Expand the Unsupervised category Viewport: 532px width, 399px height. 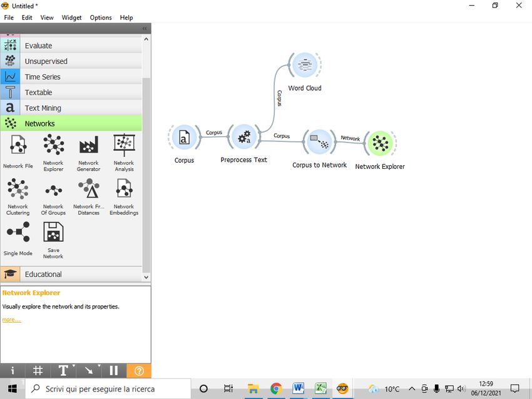pos(71,61)
